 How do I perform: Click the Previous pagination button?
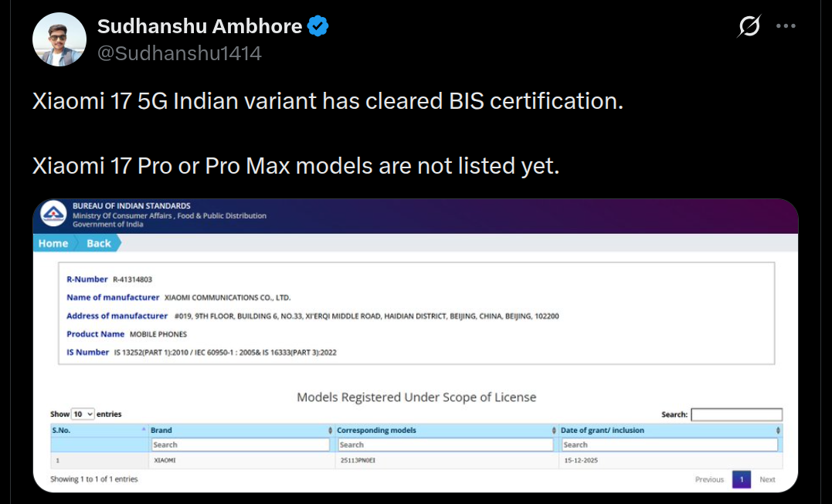[x=709, y=479]
